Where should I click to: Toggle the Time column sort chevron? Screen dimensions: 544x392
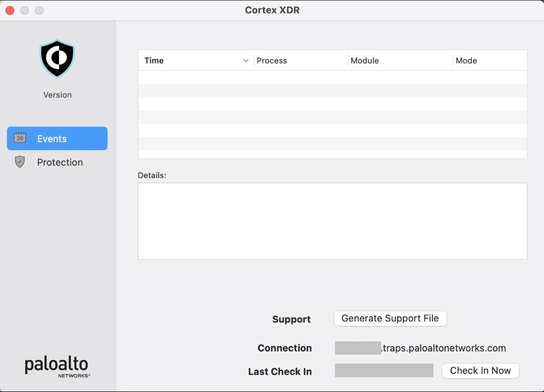coord(246,61)
